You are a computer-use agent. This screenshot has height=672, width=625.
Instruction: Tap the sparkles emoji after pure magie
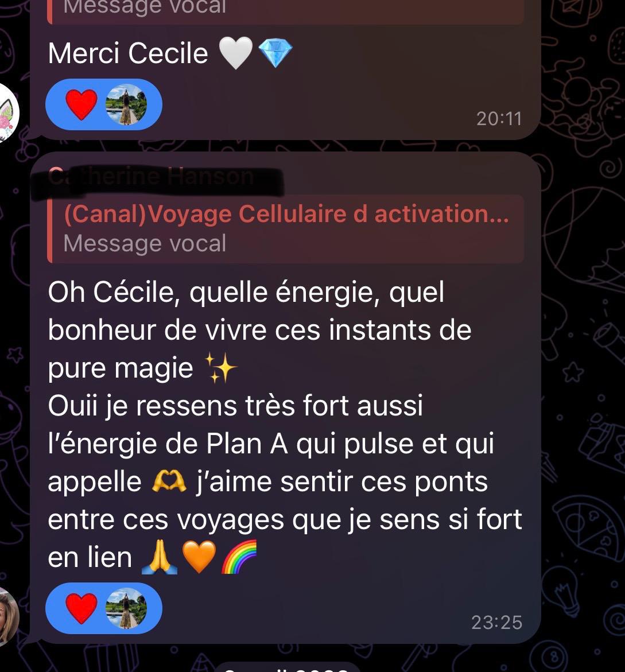pyautogui.click(x=221, y=368)
